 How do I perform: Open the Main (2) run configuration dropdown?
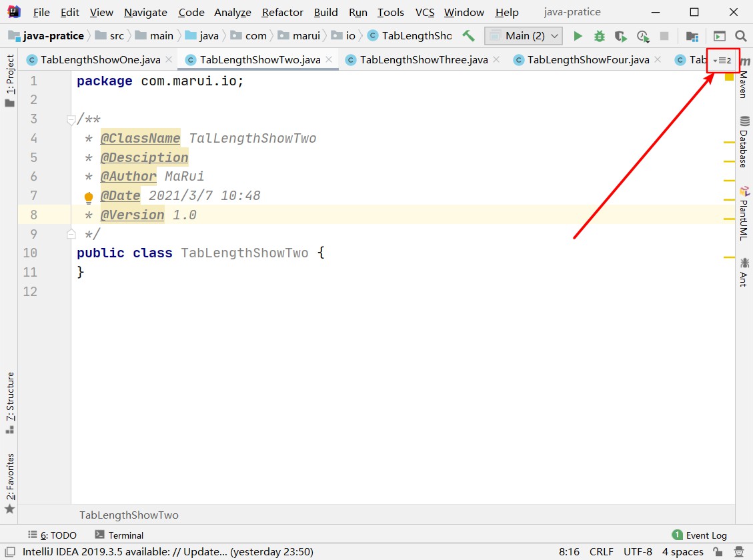coord(524,36)
